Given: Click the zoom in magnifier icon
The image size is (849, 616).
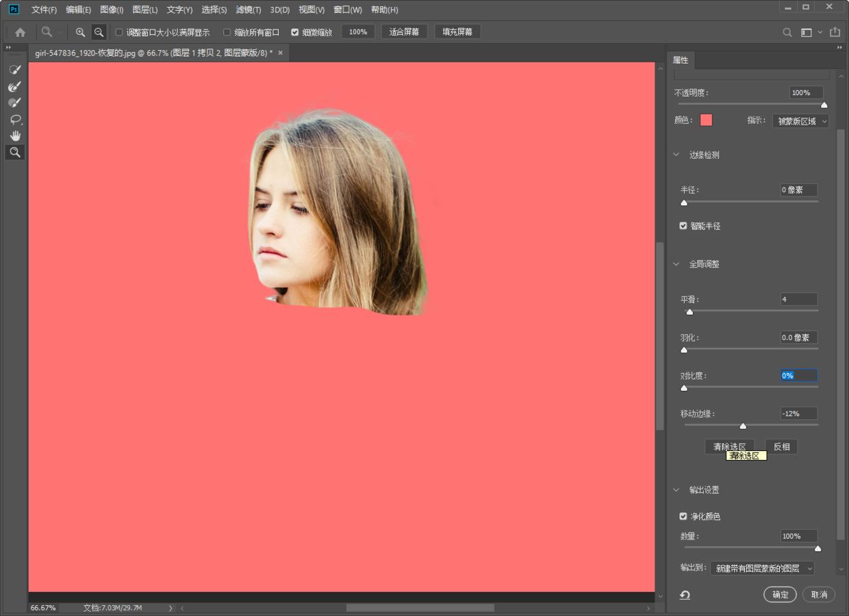Looking at the screenshot, I should tap(81, 32).
